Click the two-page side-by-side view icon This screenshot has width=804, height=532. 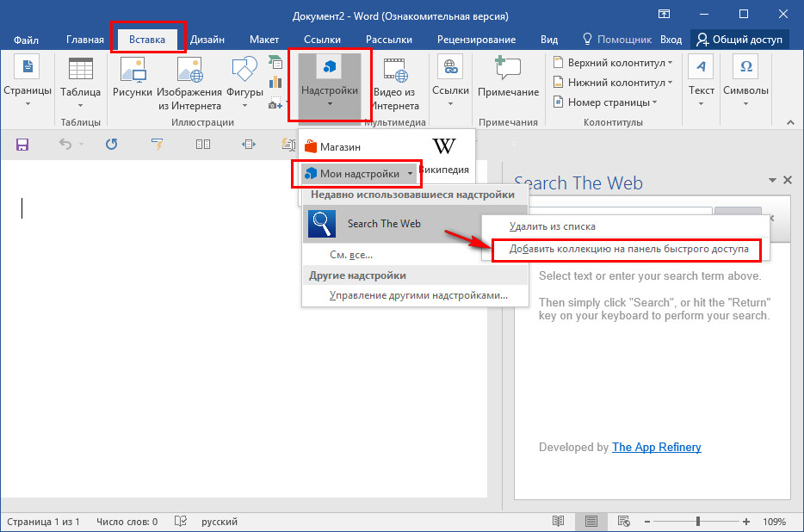tap(203, 144)
